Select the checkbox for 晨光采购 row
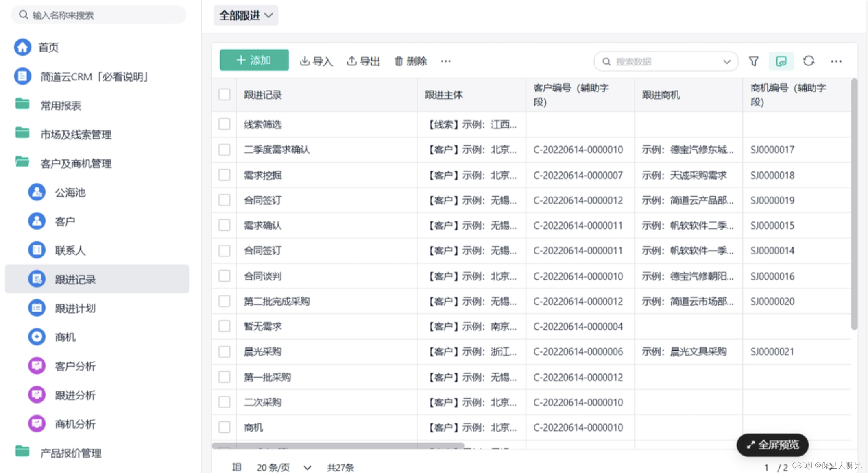868x473 pixels. click(x=225, y=351)
